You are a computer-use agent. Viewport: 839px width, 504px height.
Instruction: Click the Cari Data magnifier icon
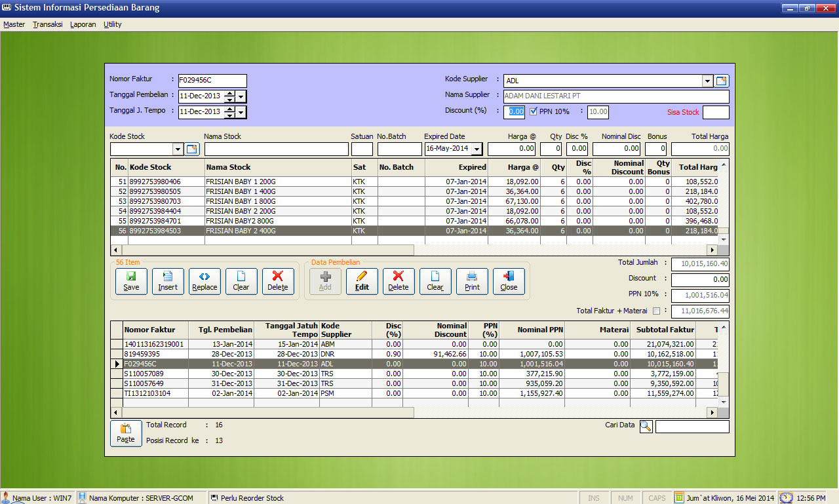[x=646, y=427]
